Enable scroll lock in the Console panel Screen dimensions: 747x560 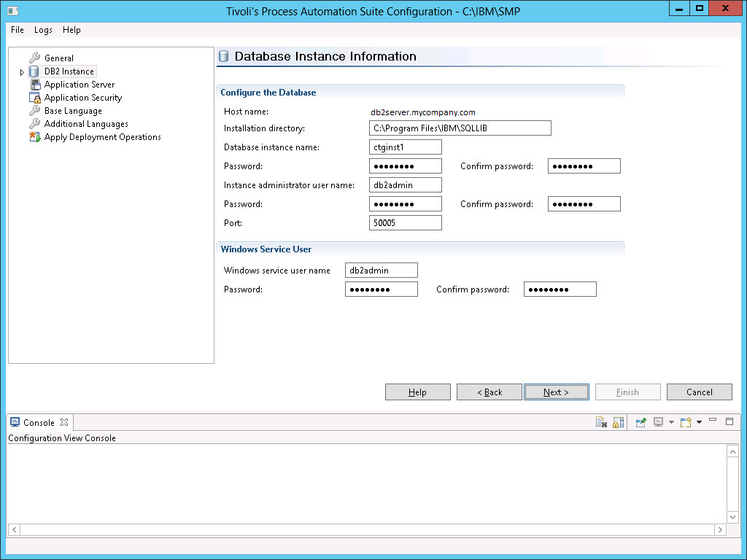tap(617, 422)
